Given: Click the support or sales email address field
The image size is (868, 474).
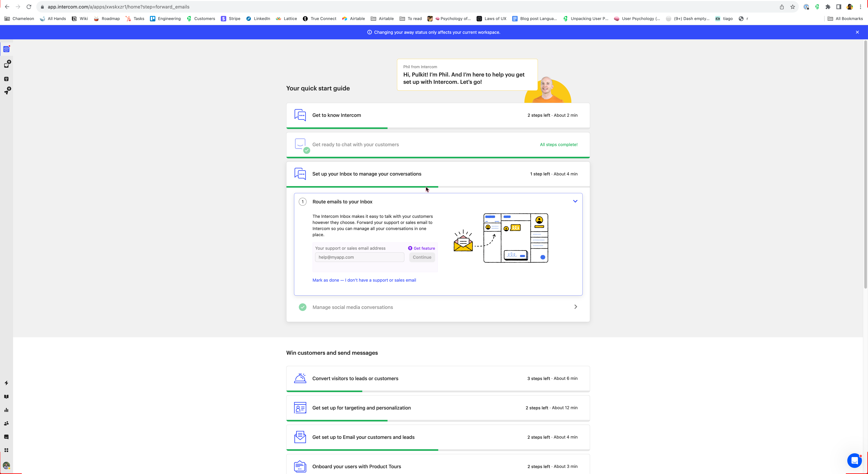Looking at the screenshot, I should tap(360, 257).
